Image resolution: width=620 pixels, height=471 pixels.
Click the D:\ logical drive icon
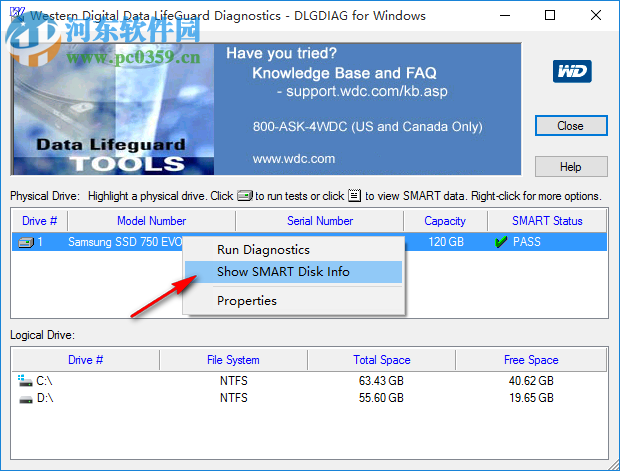tap(26, 399)
